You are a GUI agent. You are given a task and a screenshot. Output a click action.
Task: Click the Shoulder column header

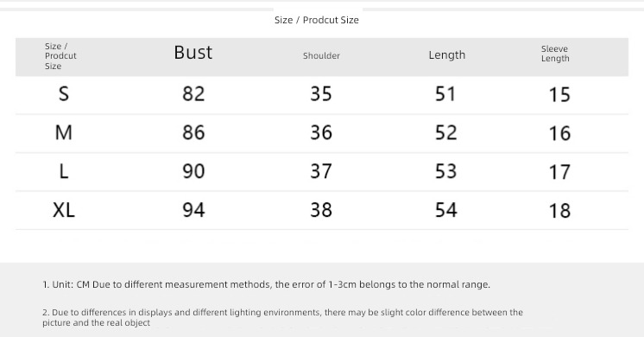pos(321,55)
